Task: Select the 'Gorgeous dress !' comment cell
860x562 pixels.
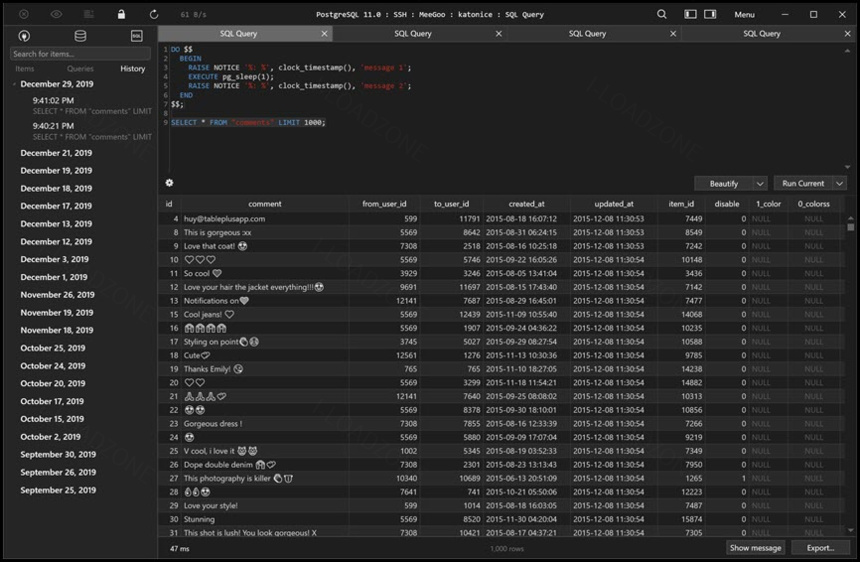Action: pyautogui.click(x=265, y=424)
